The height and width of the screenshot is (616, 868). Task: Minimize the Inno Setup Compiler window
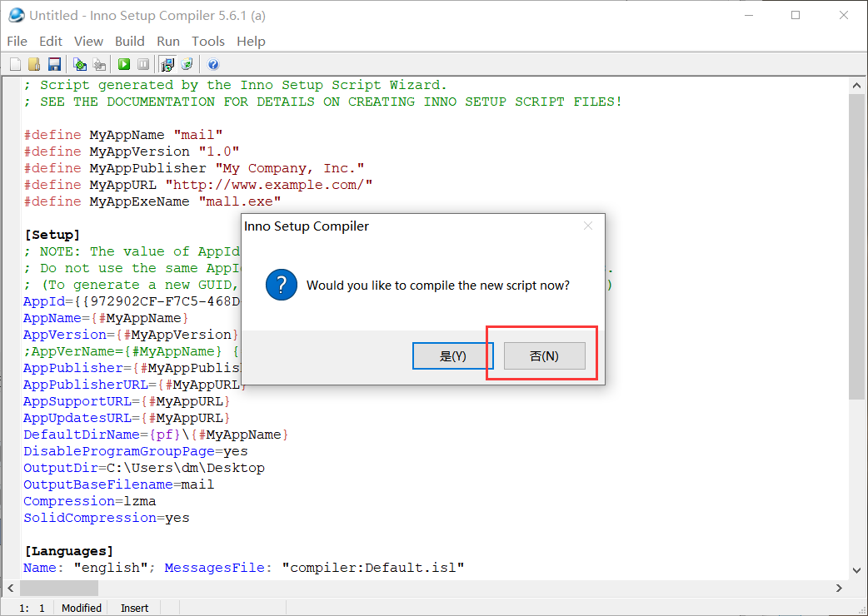pos(748,16)
